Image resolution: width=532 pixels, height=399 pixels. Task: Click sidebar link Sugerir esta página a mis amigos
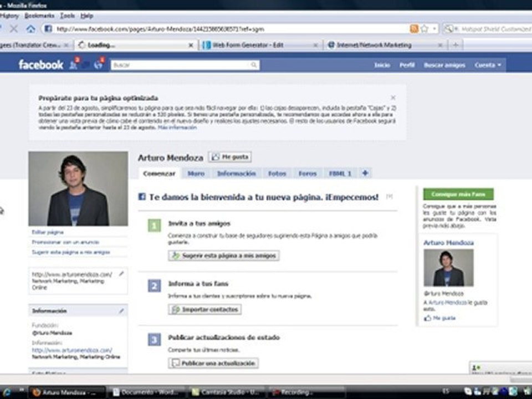(x=70, y=252)
